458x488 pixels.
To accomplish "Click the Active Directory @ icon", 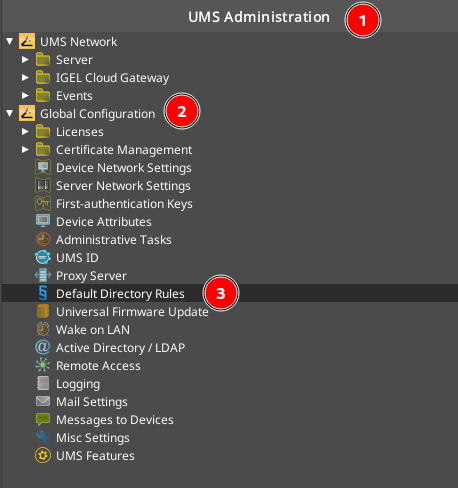I will tap(43, 347).
